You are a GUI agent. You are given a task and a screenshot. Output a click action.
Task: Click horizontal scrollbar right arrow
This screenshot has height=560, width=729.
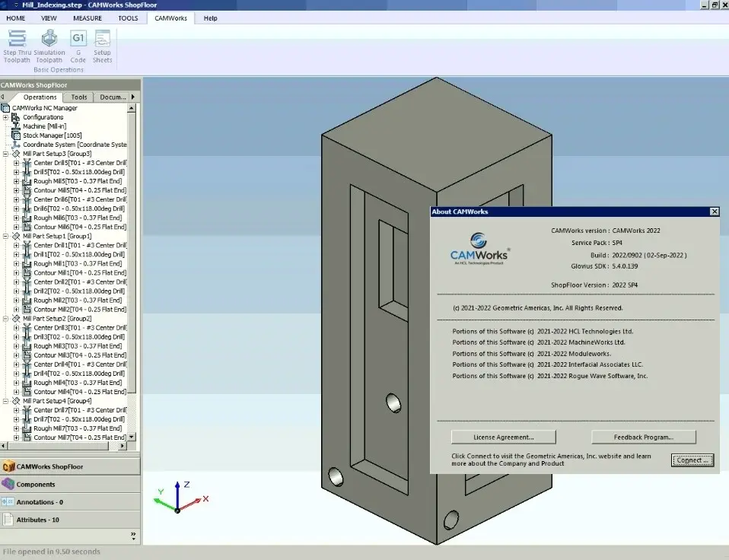pos(123,446)
